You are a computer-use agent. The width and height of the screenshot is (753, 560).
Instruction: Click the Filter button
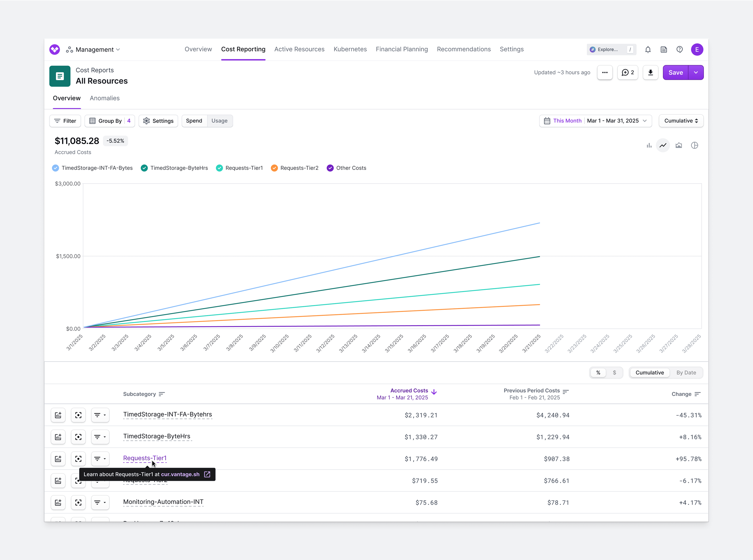click(x=65, y=121)
